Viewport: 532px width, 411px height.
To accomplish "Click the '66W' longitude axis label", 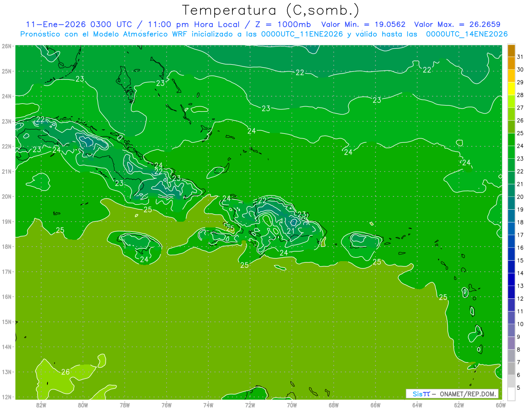I will click(376, 405).
